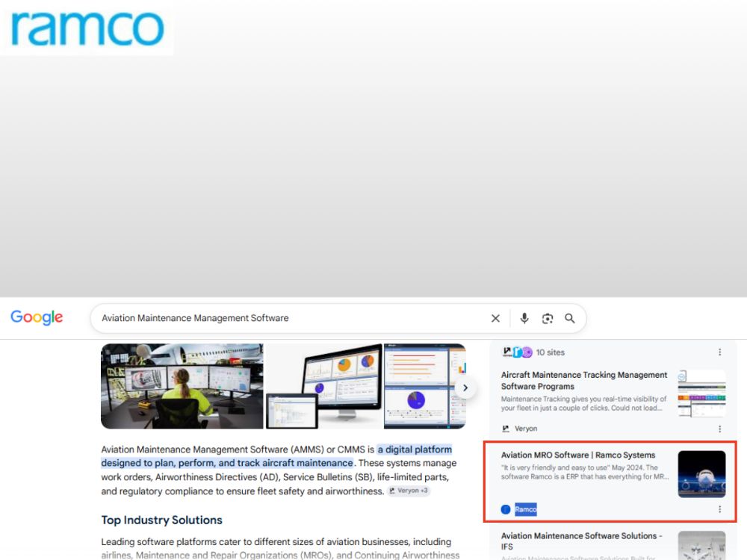The width and height of the screenshot is (747, 560).
Task: Click the stacked site favicons beside 10 sites
Action: coord(518,352)
